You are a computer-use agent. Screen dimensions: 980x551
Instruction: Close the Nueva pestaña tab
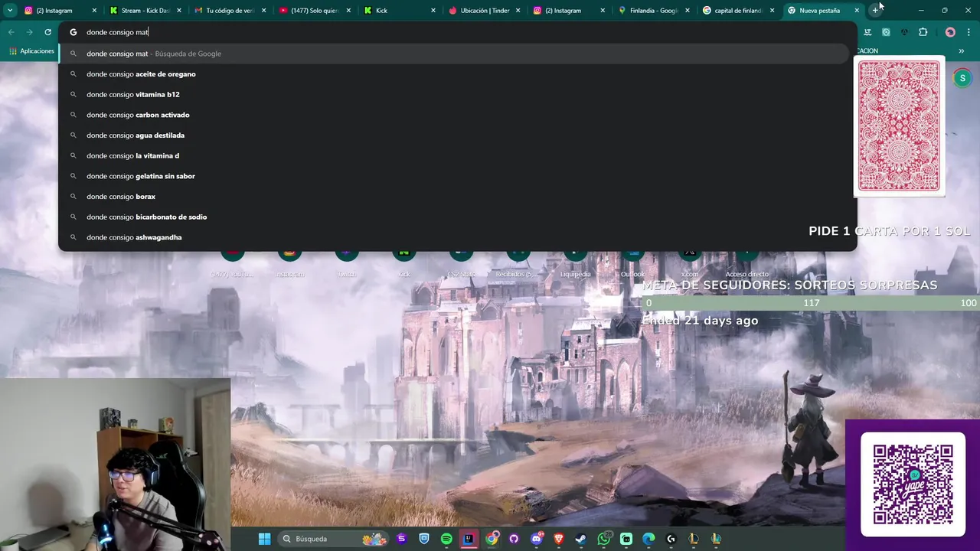[857, 11]
